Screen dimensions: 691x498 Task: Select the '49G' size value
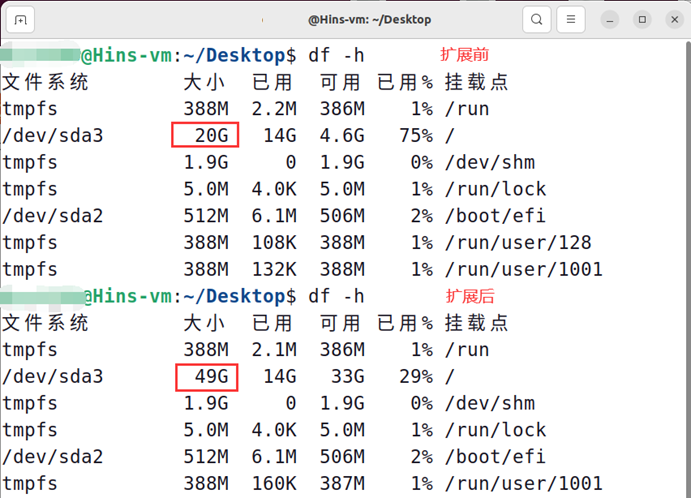pos(212,376)
